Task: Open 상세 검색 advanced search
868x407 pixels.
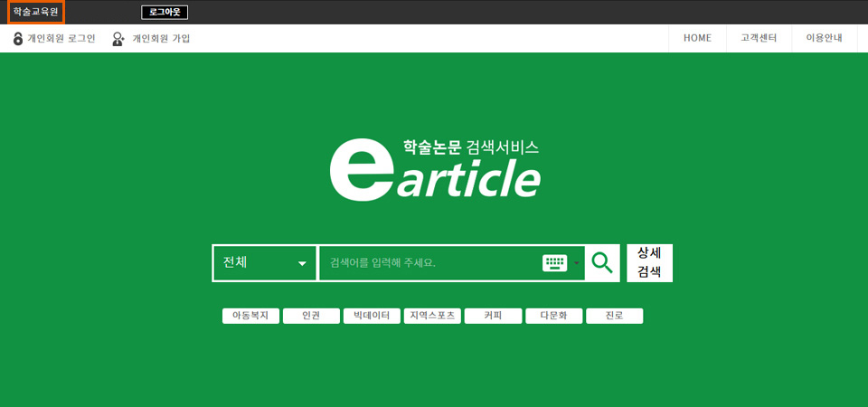Action: pyautogui.click(x=649, y=263)
